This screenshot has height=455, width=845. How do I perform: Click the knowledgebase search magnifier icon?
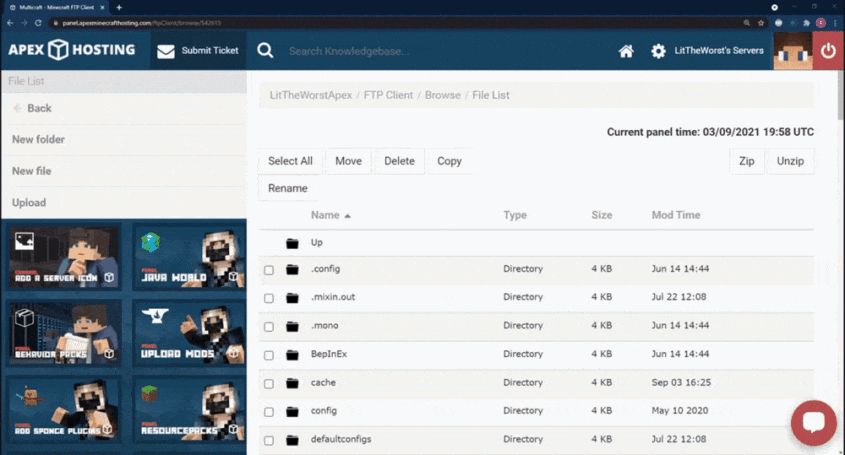(265, 51)
